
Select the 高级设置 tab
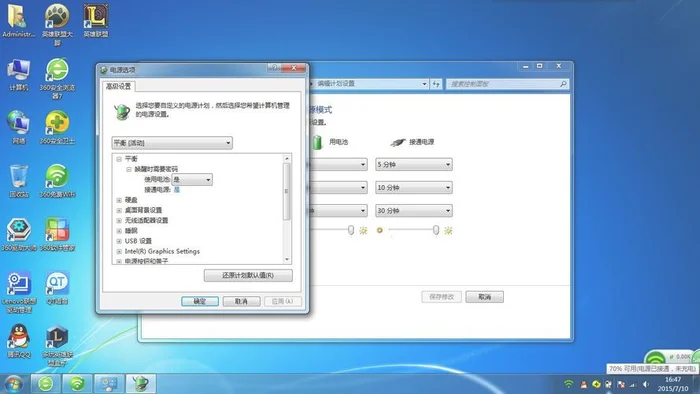click(x=118, y=86)
